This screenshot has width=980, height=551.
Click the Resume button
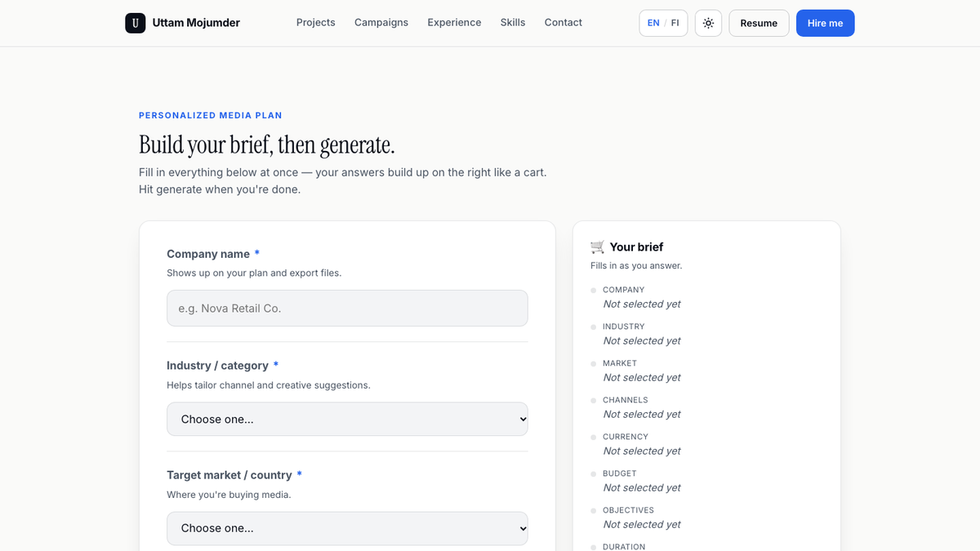(759, 23)
